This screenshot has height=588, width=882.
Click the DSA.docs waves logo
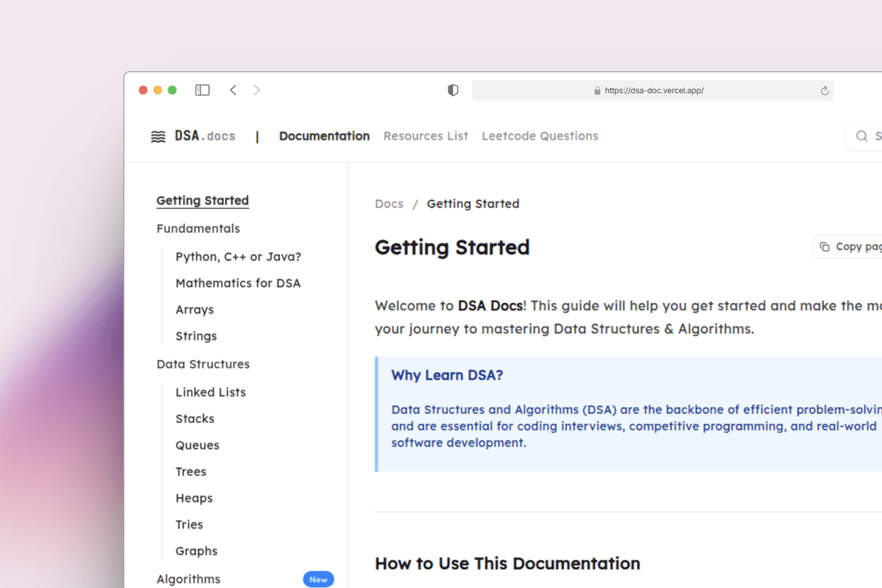(x=158, y=136)
